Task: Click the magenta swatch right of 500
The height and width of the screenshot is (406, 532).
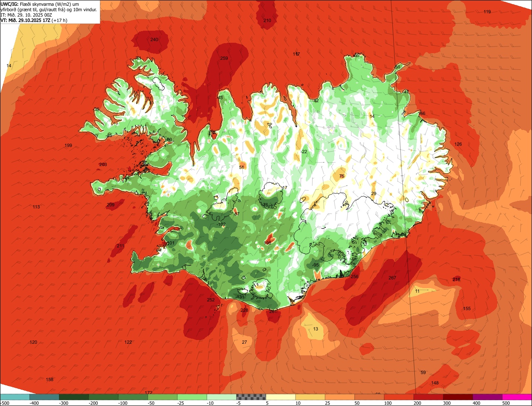Action: coord(517,397)
